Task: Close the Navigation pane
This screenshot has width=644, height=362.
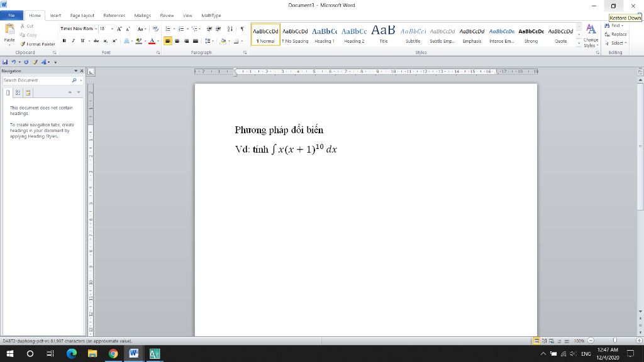Action: 82,71
